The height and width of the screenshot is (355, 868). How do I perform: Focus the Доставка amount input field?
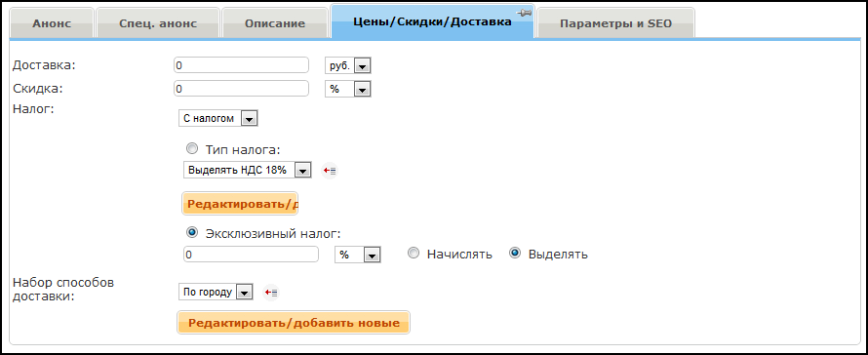point(241,64)
